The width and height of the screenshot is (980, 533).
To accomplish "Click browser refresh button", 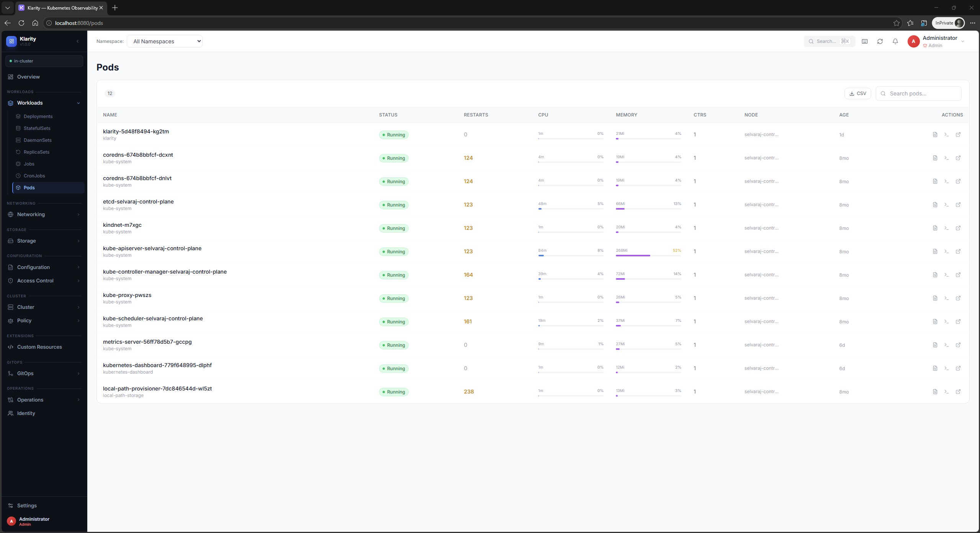I will tap(21, 23).
